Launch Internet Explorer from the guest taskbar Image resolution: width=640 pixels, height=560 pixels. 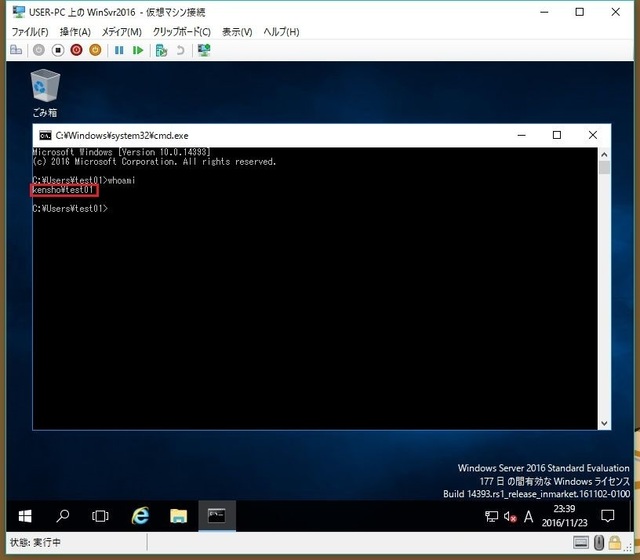(x=140, y=516)
